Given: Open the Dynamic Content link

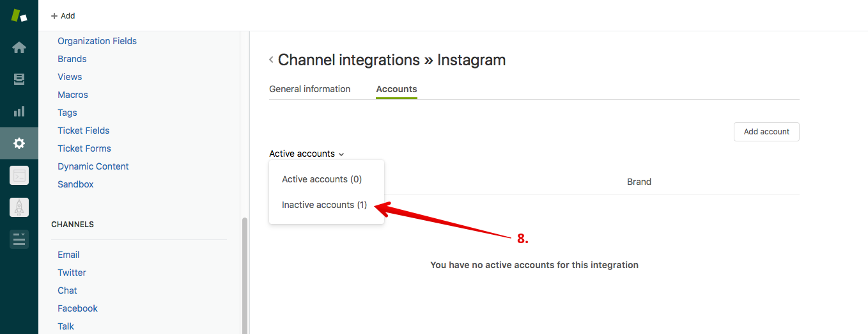Looking at the screenshot, I should pyautogui.click(x=93, y=166).
